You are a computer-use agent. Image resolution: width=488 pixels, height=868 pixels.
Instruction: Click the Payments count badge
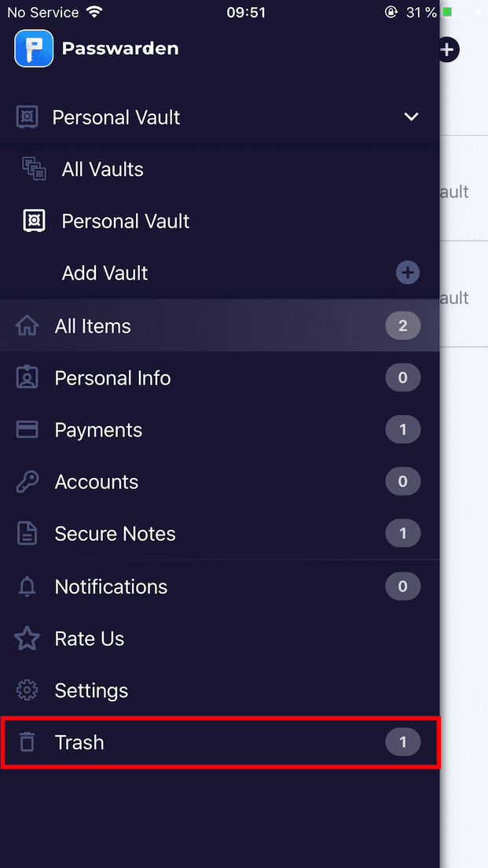403,430
